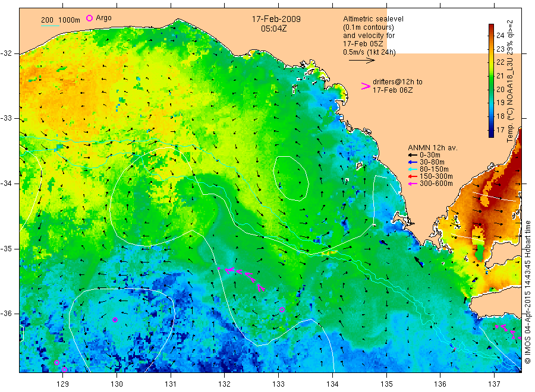535x392 pixels.
Task: Click the 'Altimetric sealevel' caption text
Action: point(373,19)
